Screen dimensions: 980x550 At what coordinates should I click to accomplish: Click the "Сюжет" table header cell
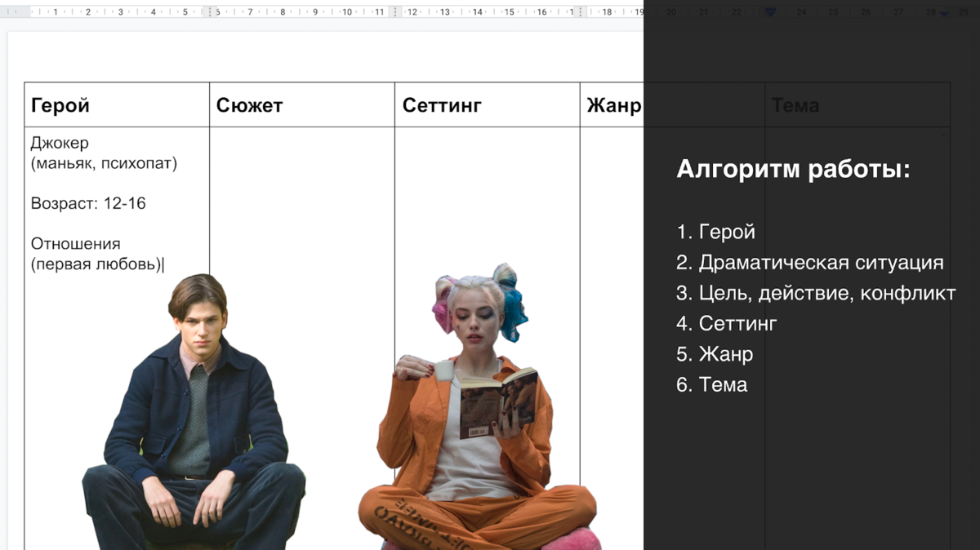[x=302, y=104]
